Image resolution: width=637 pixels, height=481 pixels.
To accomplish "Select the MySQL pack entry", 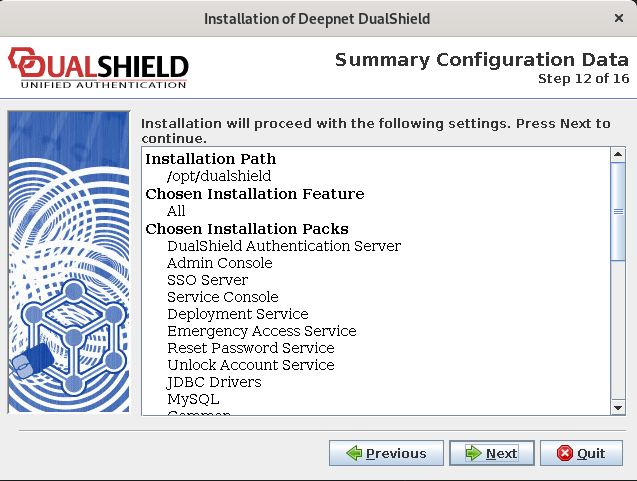I will point(193,399).
